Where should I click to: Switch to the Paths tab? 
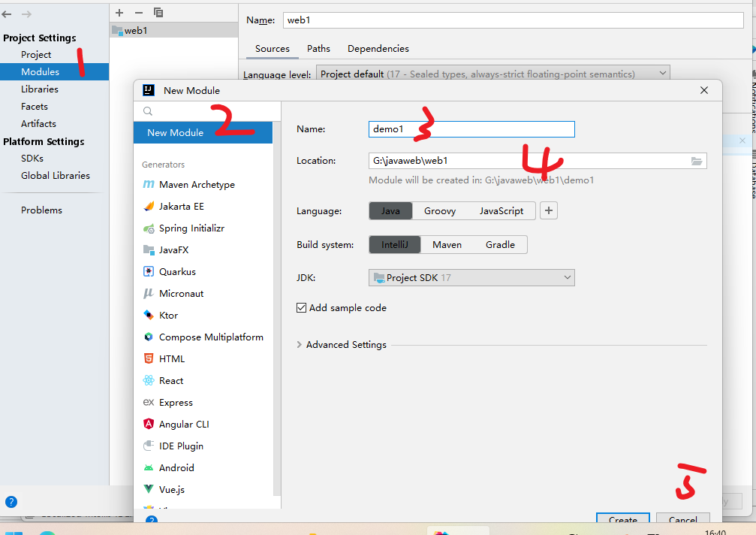319,49
